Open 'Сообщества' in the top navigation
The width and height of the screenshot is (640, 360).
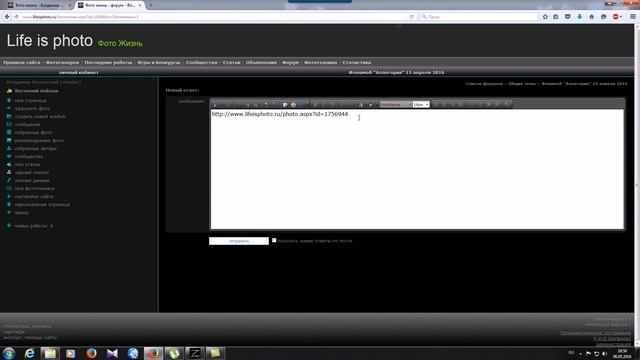pos(201,62)
